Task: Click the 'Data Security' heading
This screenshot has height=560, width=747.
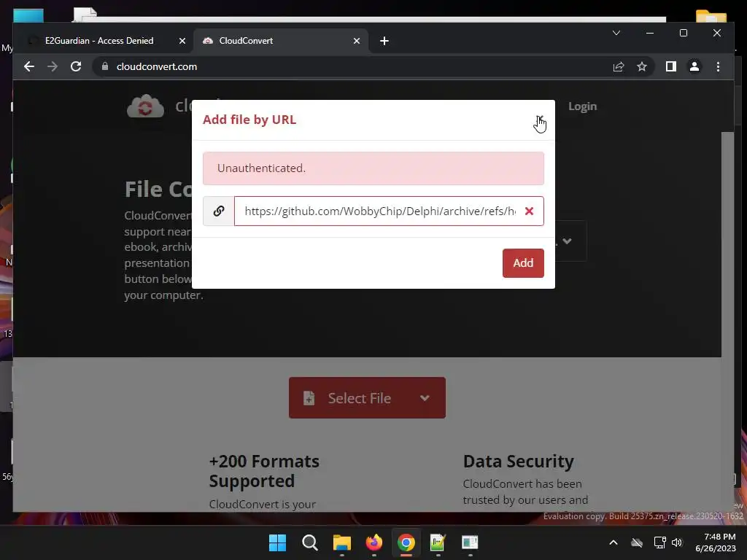Action: pos(519,462)
